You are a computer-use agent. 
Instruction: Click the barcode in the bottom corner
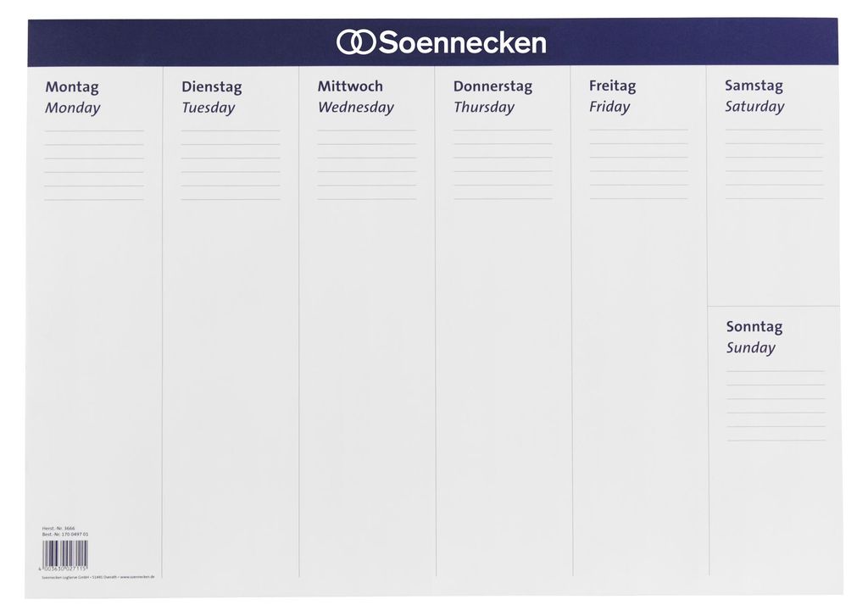[64, 553]
